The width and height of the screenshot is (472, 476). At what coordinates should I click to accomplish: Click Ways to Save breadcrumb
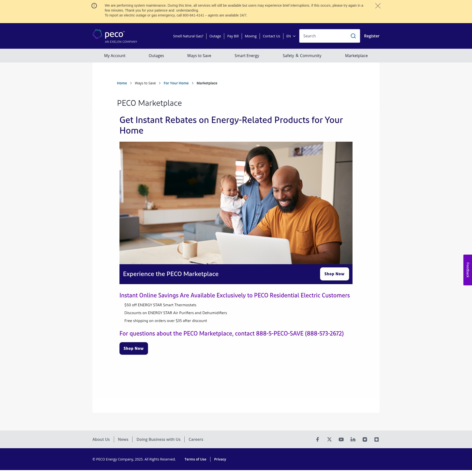pos(145,83)
